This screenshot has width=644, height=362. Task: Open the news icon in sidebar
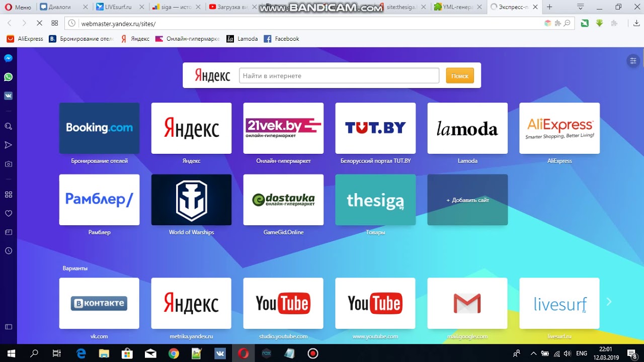tap(8, 232)
